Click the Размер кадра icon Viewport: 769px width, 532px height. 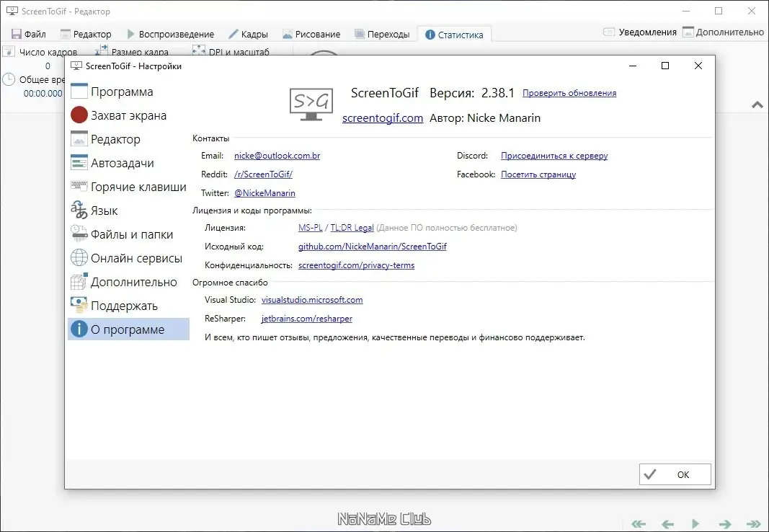[101, 50]
